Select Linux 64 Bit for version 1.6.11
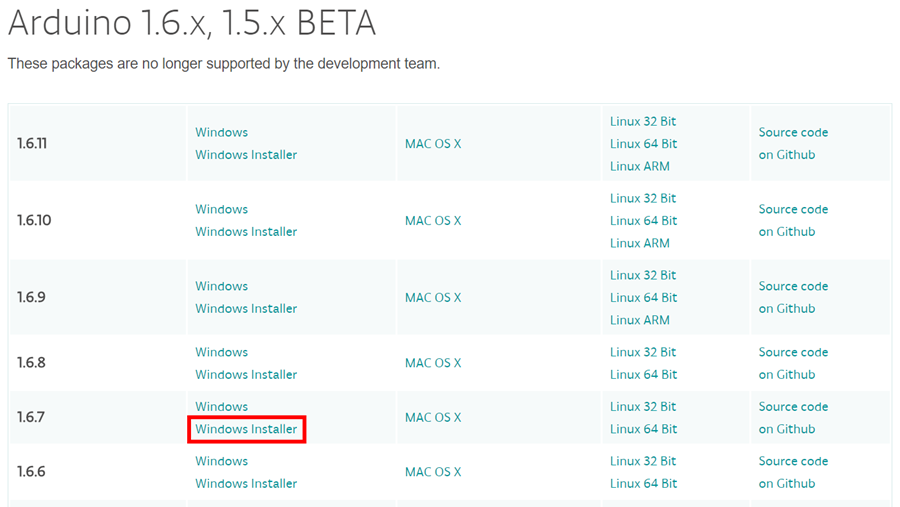Image resolution: width=900 pixels, height=507 pixels. pyautogui.click(x=643, y=144)
